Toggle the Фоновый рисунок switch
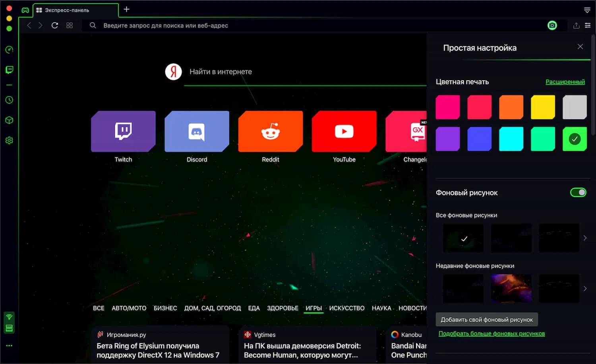The image size is (596, 364). 578,192
